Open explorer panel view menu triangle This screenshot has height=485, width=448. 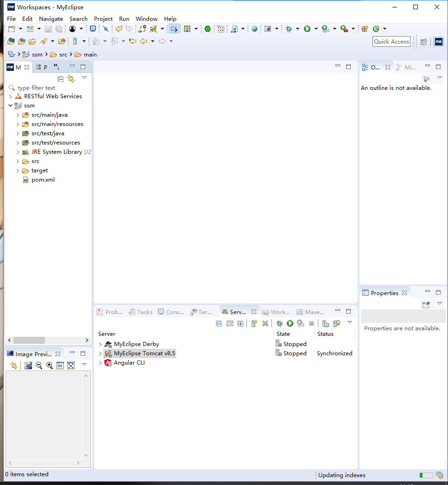point(84,78)
